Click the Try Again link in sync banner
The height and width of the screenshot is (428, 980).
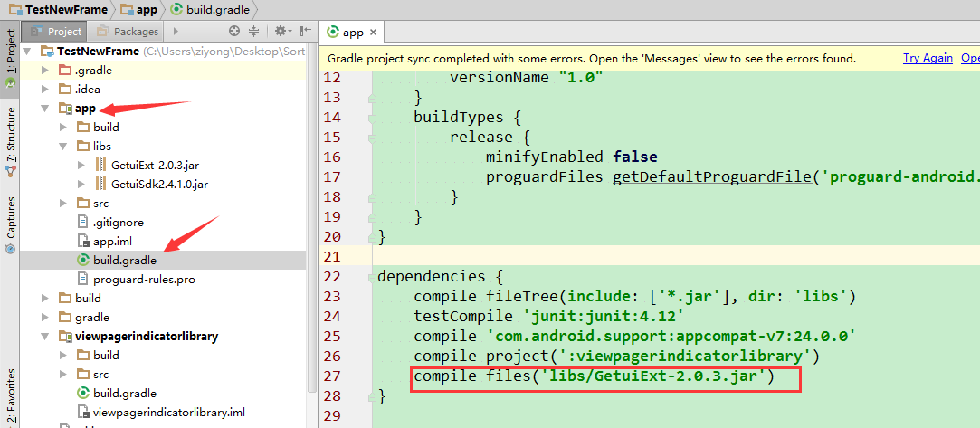[928, 58]
